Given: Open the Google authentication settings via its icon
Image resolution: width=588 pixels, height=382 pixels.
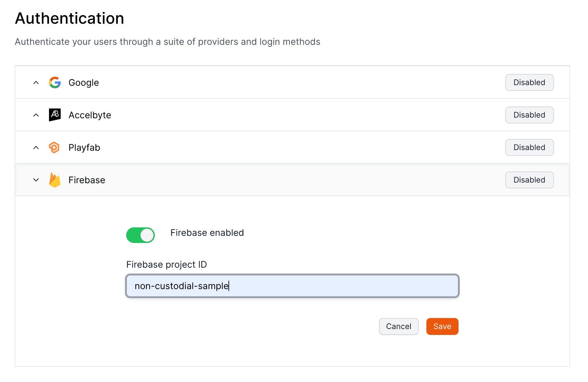Looking at the screenshot, I should pos(55,82).
